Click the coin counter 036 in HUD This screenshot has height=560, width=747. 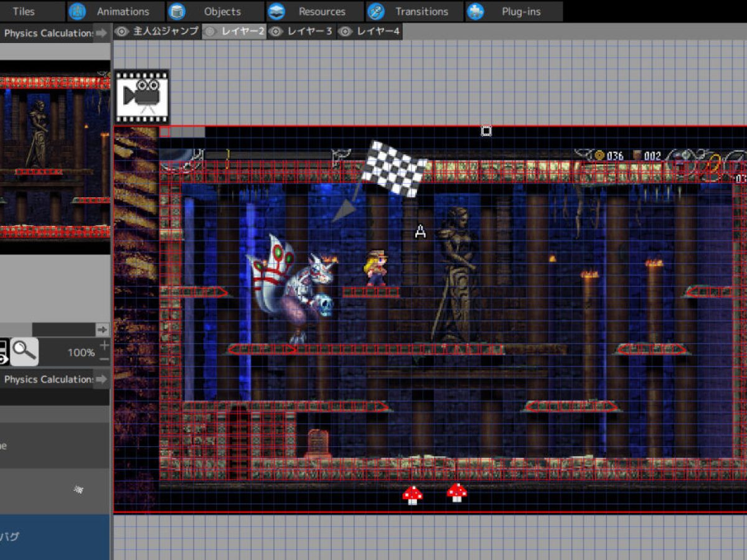609,156
